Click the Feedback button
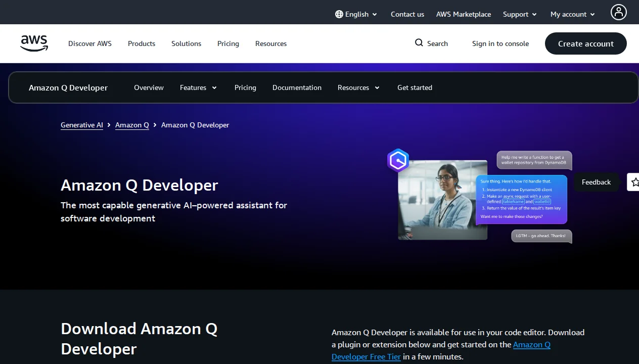The width and height of the screenshot is (639, 364). [596, 182]
